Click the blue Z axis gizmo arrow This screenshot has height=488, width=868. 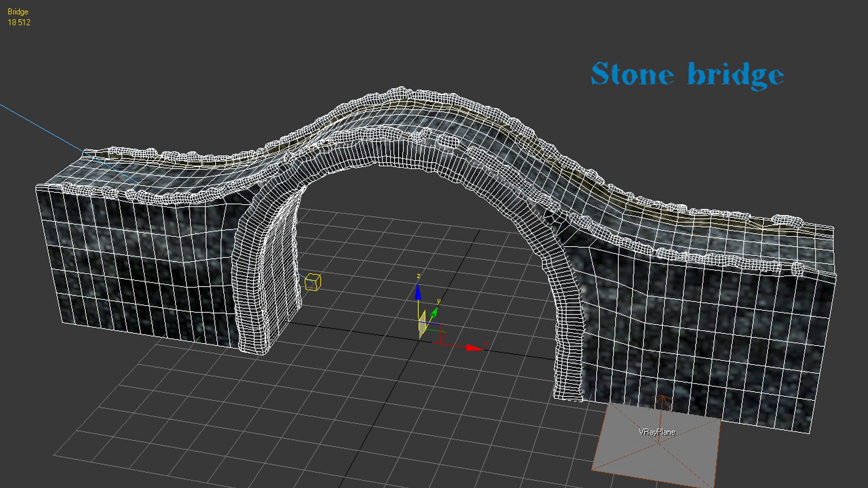click(x=418, y=291)
